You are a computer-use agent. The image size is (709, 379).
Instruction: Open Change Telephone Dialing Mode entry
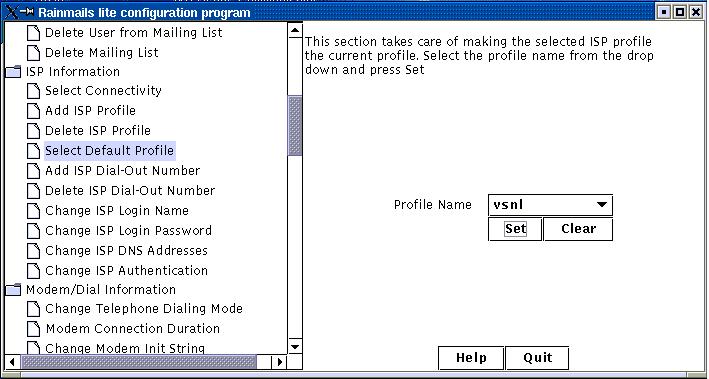tap(144, 309)
